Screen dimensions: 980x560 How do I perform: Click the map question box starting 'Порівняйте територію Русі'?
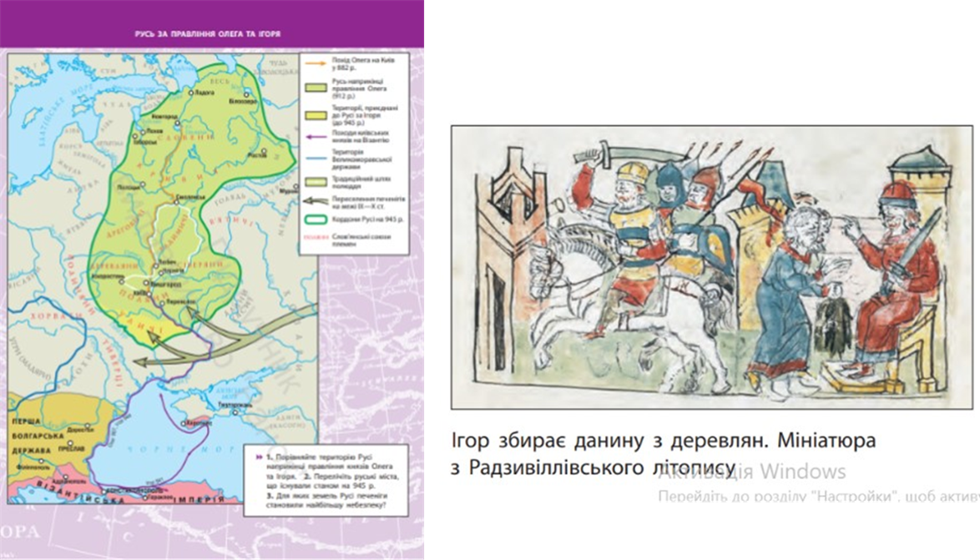click(326, 480)
